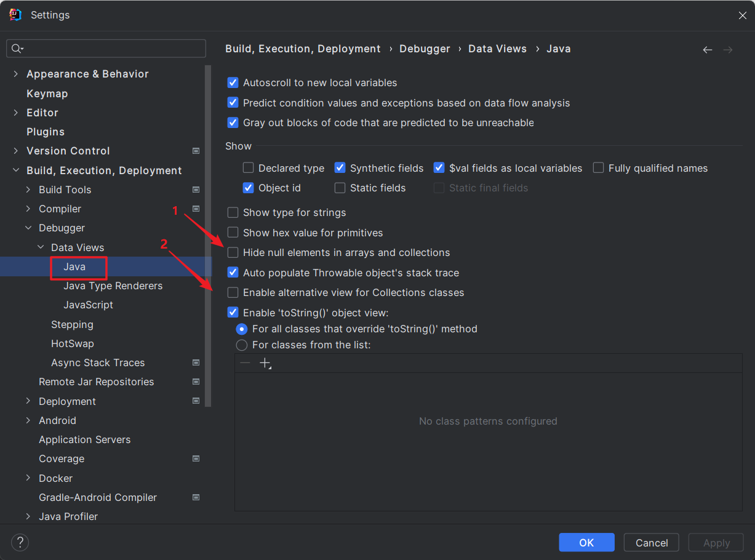Open Java Type Renderers settings page

click(x=113, y=286)
